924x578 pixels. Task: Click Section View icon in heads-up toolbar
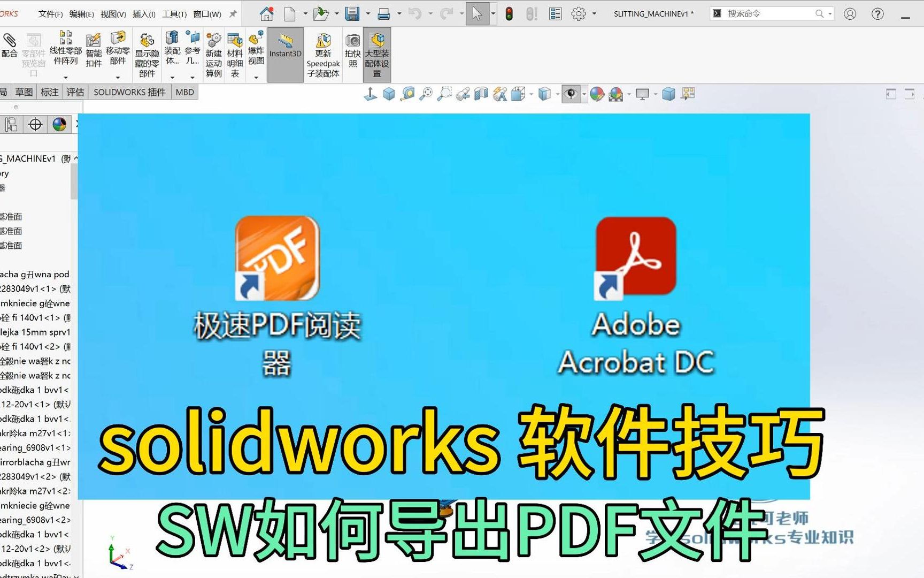click(x=481, y=94)
